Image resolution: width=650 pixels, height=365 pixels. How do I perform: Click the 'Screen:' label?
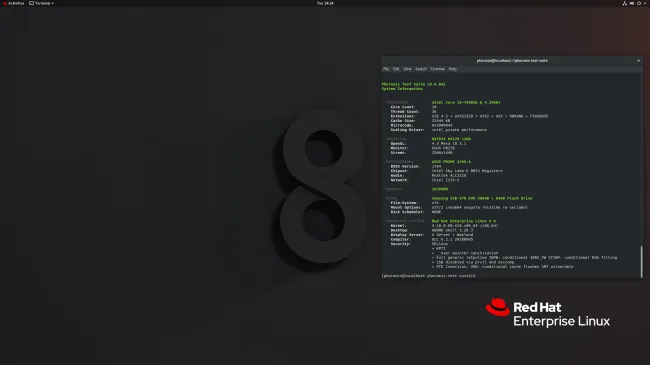click(398, 153)
